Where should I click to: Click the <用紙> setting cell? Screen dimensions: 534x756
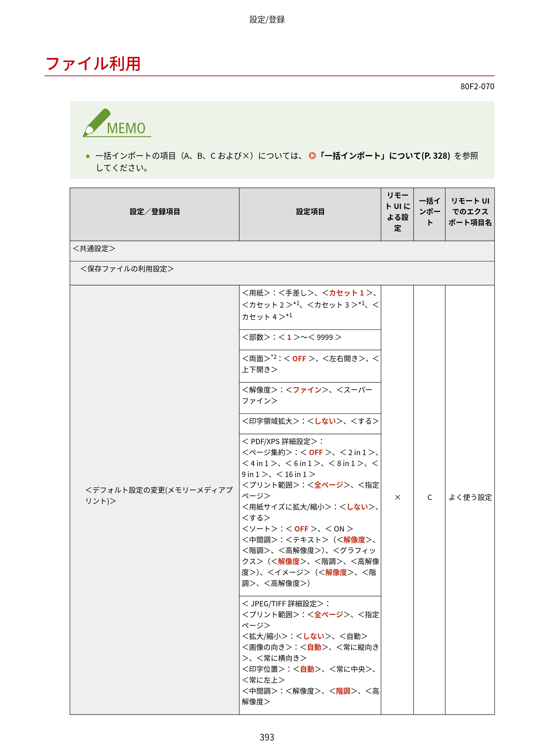tap(310, 307)
